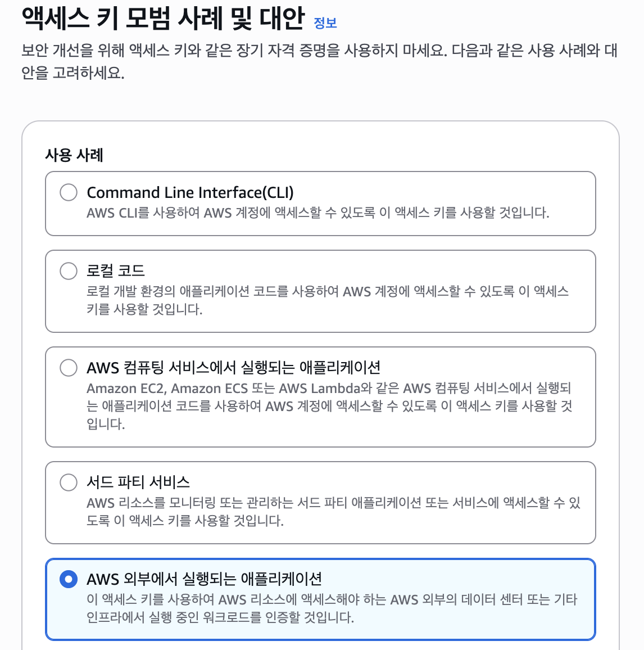
Task: Select AWS 컴퓨팅 서비스에서 실행되는 애플리케이션 radio button
Action: (69, 368)
